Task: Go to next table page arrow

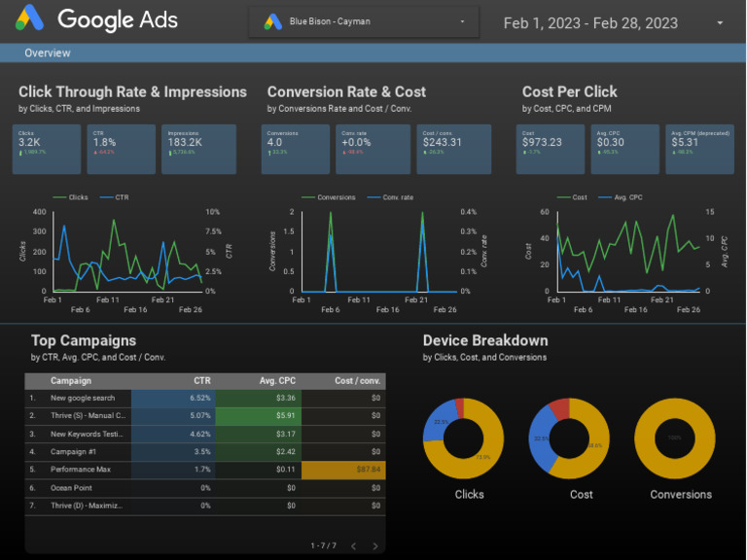Action: tap(375, 545)
